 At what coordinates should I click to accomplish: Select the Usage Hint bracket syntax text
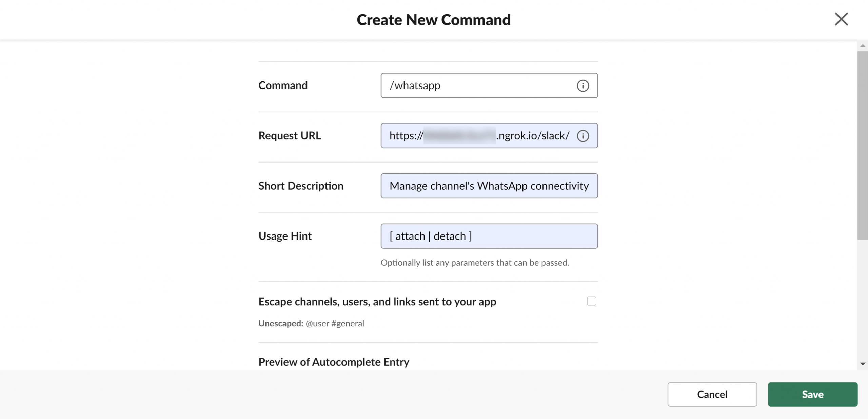431,235
